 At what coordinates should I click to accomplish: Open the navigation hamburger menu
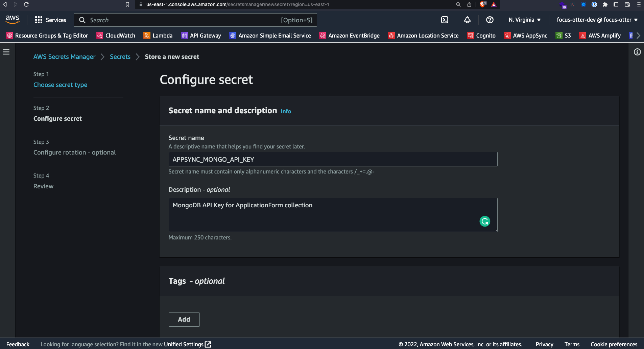tap(6, 51)
